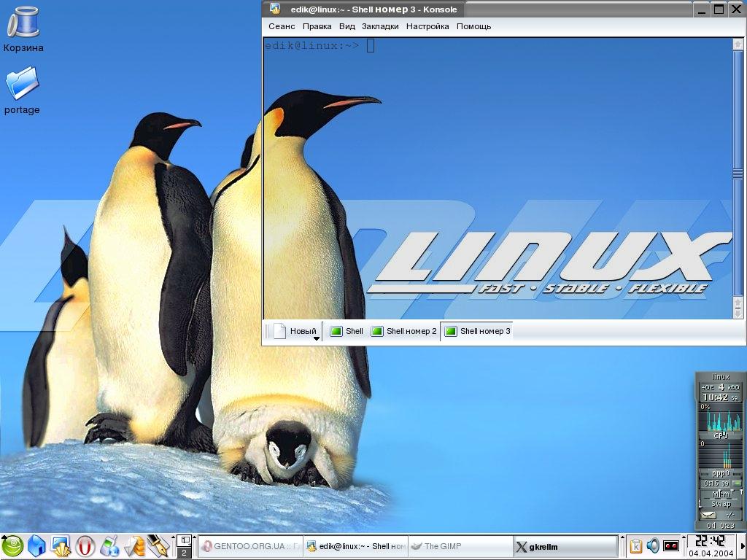The image size is (747, 560).
Task: Click the Konsole scrollbar up arrow
Action: (x=738, y=44)
